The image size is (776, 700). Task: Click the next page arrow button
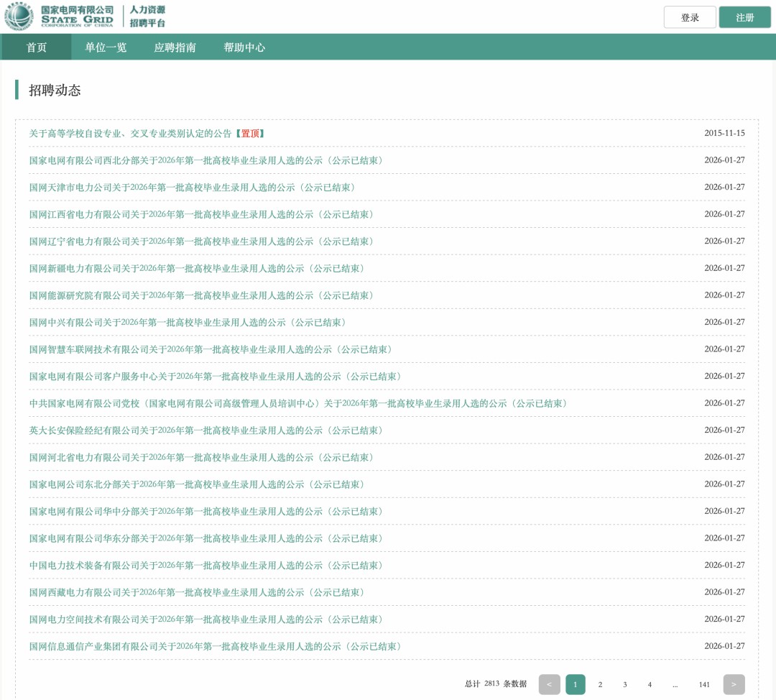tap(734, 684)
